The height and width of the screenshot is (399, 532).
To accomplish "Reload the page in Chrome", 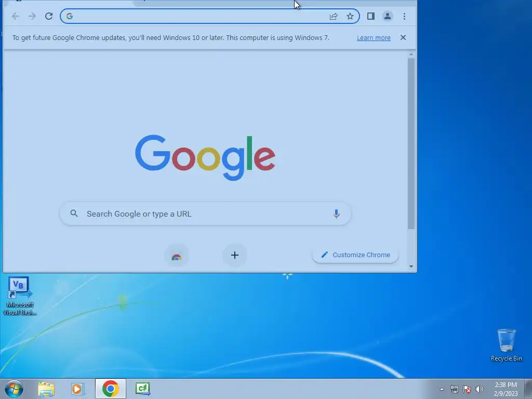I will coord(49,16).
